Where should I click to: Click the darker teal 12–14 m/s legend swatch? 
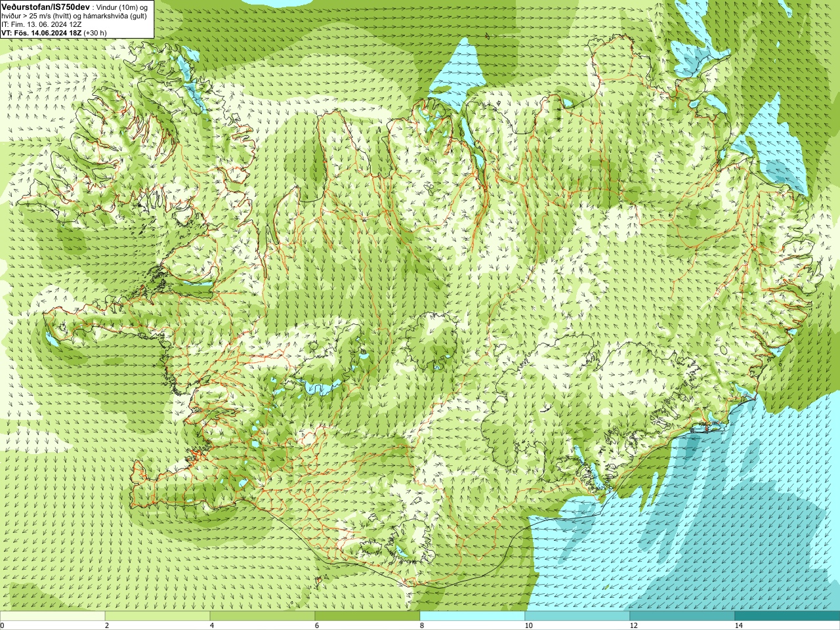(682, 616)
